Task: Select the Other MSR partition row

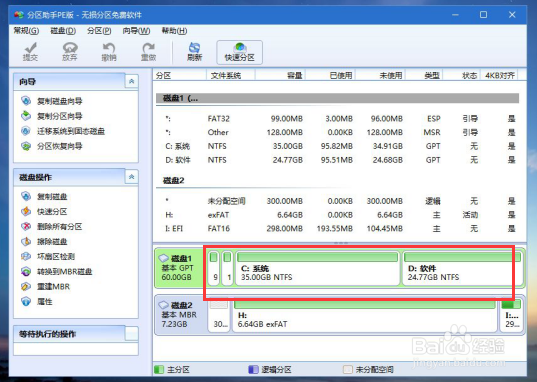Action: (337, 133)
